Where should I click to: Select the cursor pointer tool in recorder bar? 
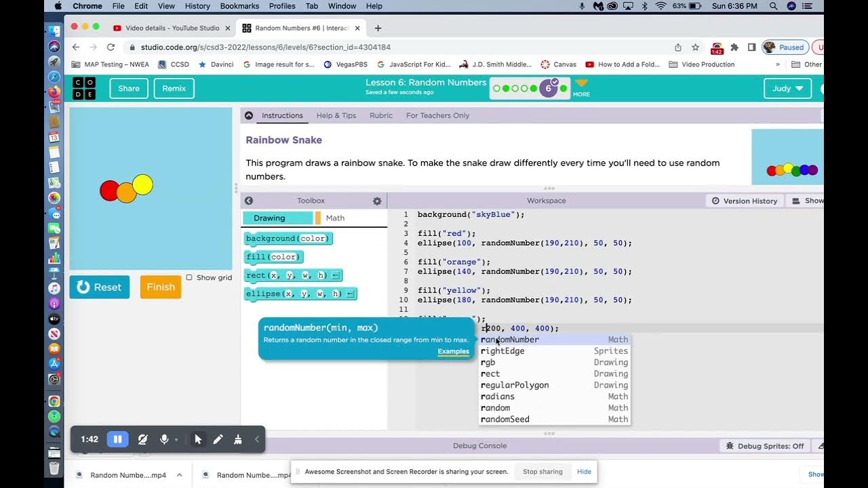point(198,439)
